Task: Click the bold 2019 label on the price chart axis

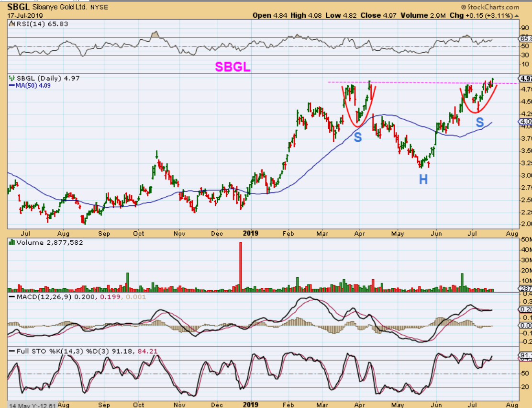Action: [x=250, y=233]
